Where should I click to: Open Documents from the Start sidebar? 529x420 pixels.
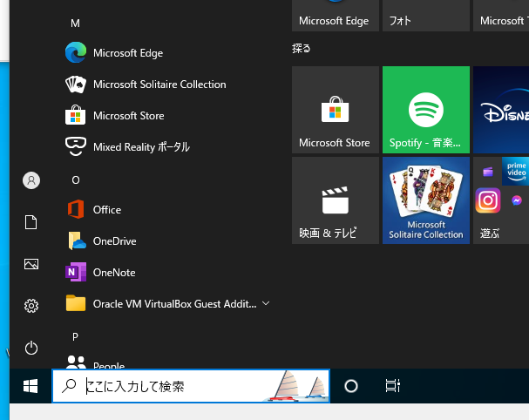coord(31,222)
